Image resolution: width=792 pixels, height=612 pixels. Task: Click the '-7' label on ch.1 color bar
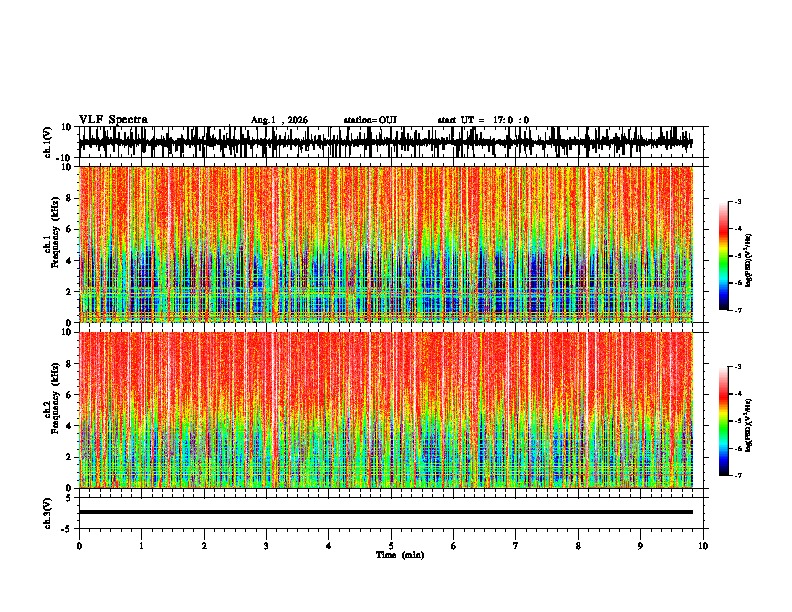click(738, 310)
